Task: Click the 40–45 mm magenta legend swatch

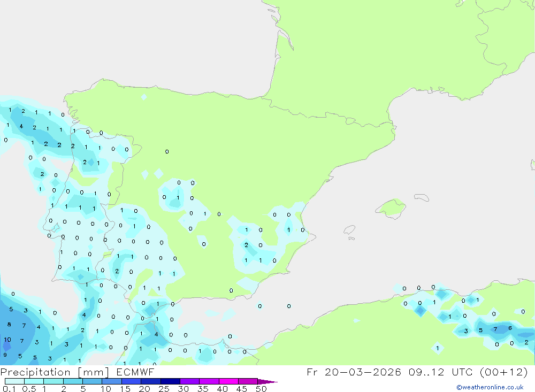Action: (228, 381)
